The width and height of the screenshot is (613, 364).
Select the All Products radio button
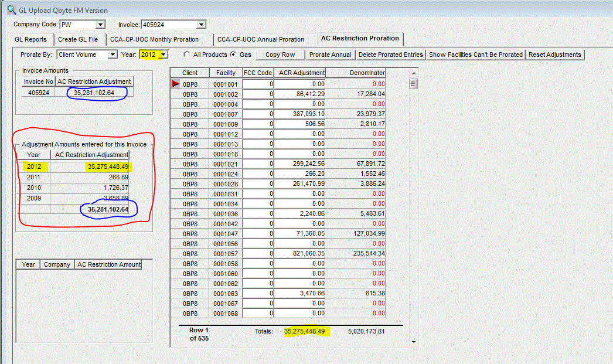(x=186, y=55)
